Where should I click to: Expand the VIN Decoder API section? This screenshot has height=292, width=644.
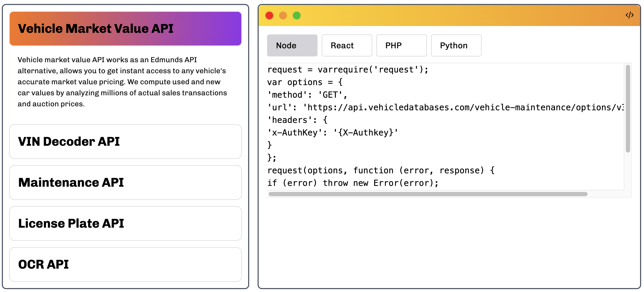[x=125, y=142]
